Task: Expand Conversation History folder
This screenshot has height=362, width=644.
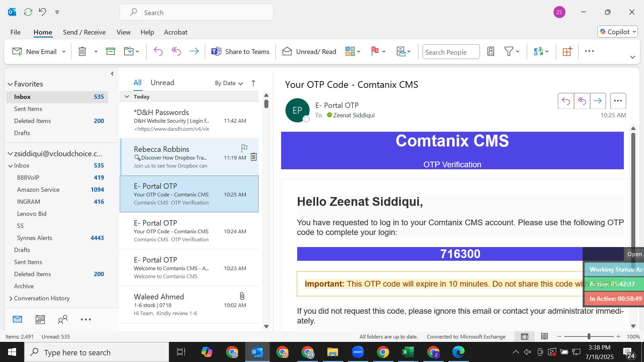Action: tap(11, 298)
